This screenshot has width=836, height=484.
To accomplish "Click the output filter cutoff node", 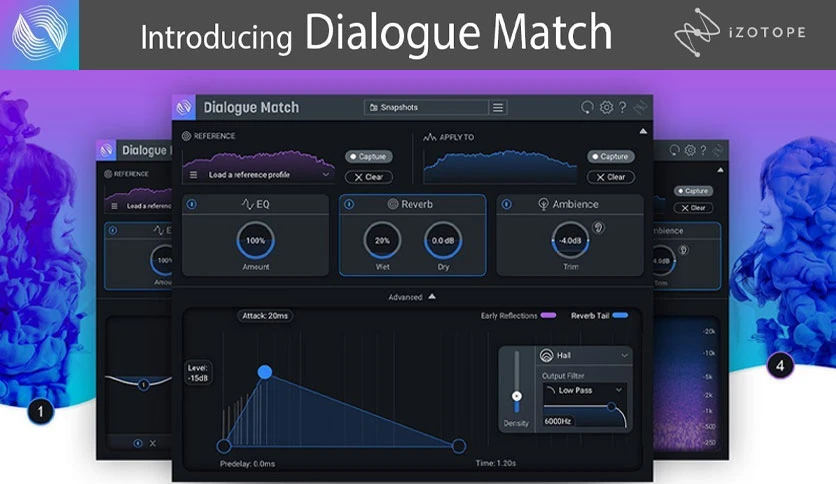I will click(612, 407).
